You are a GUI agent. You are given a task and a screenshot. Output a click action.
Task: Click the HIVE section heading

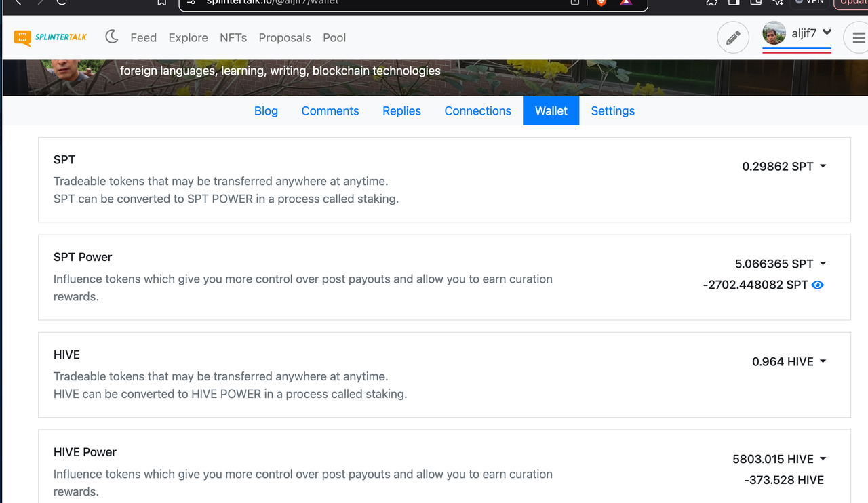pyautogui.click(x=66, y=355)
